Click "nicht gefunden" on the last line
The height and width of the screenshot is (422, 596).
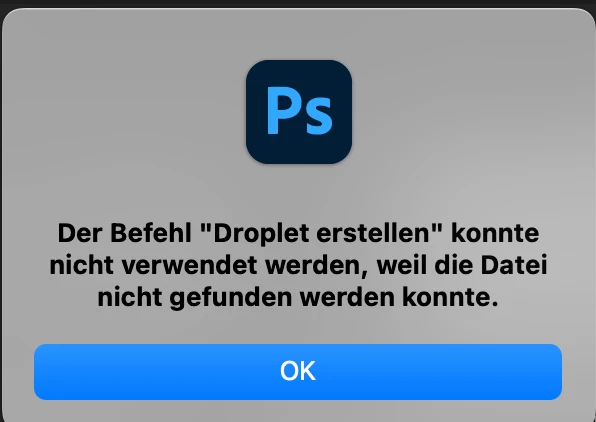[x=195, y=298]
